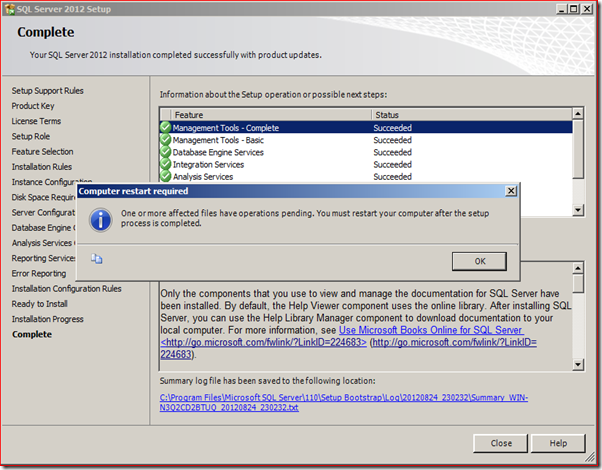Click Installation Configuration Rules step
Viewport: 602px width, 470px height.
(66, 288)
